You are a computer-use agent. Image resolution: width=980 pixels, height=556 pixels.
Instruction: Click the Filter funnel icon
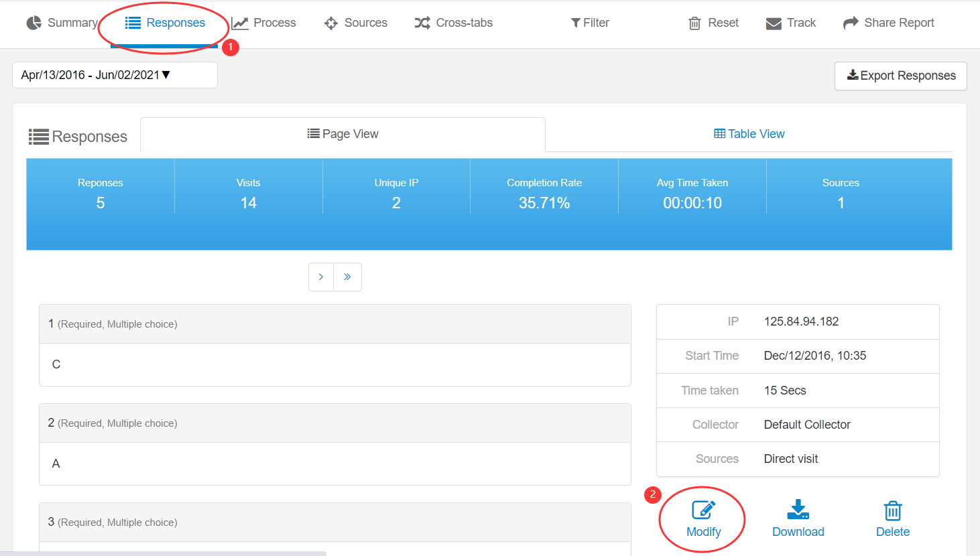pyautogui.click(x=575, y=23)
